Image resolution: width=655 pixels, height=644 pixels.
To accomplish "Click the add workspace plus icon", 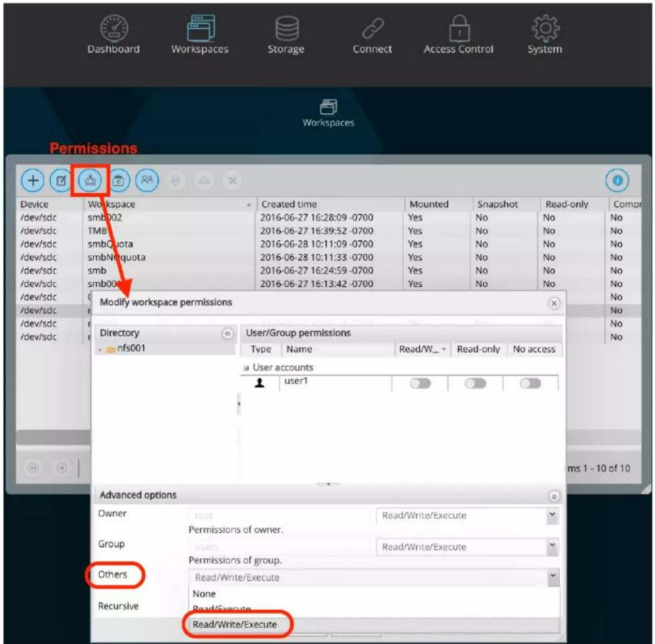I will pyautogui.click(x=33, y=181).
